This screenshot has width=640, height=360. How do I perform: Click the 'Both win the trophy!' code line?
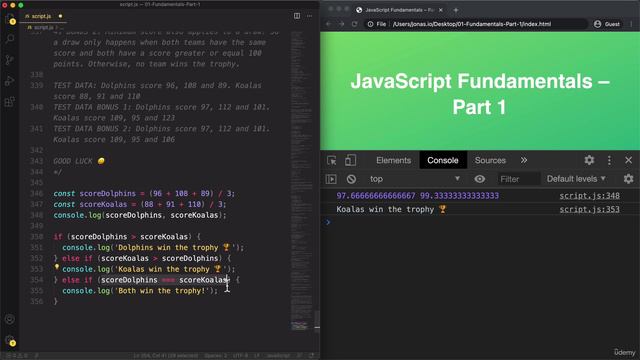(140, 291)
